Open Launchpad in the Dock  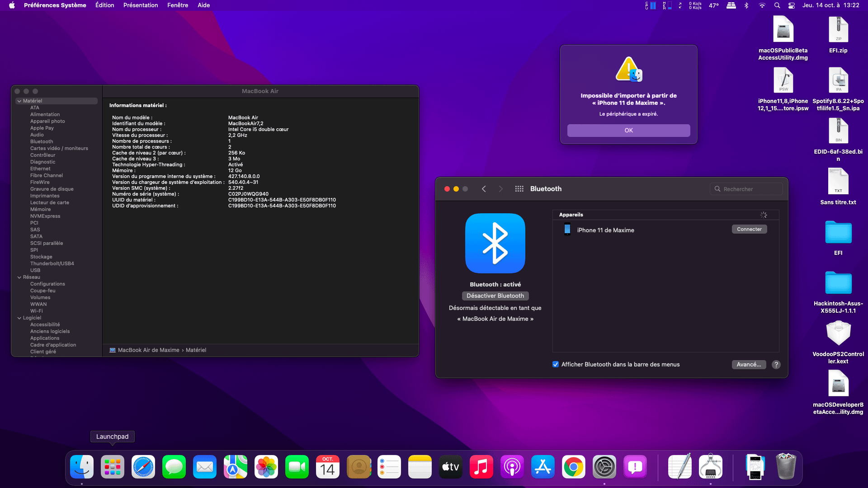(113, 467)
